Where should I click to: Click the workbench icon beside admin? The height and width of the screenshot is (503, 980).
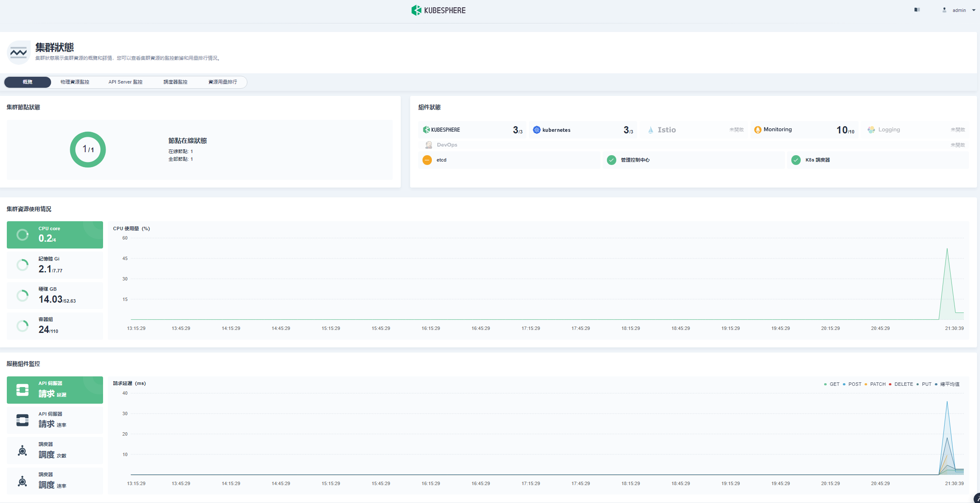click(x=917, y=10)
